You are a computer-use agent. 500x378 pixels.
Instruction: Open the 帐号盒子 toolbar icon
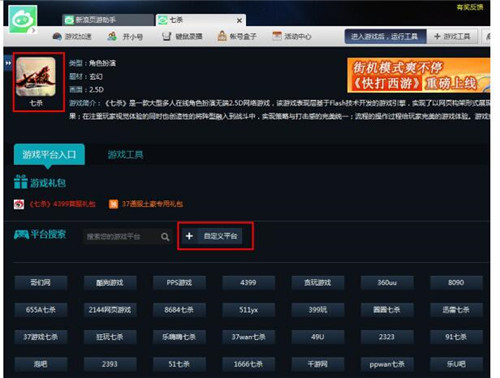pyautogui.click(x=222, y=36)
